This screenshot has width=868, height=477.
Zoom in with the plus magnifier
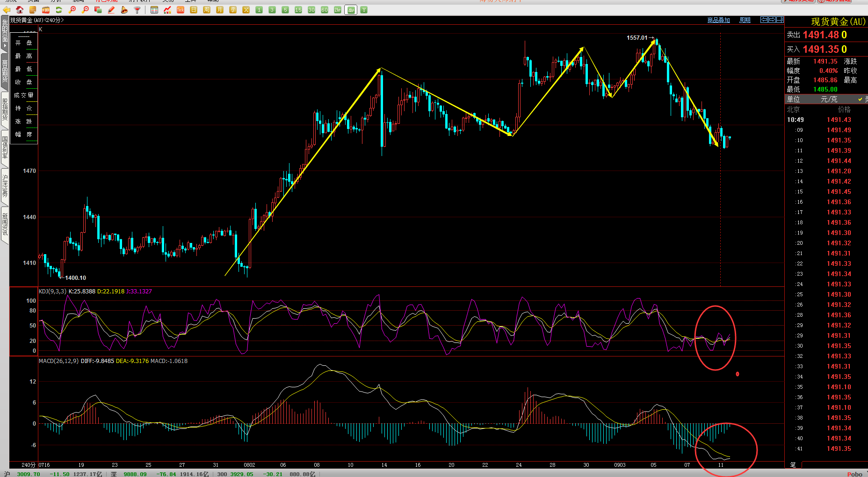[x=72, y=10]
